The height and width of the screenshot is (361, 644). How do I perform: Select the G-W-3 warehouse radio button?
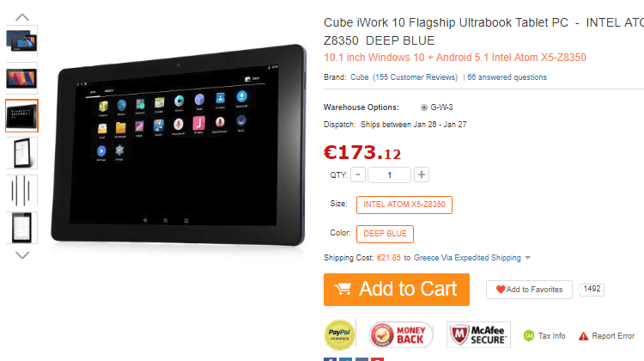click(424, 107)
